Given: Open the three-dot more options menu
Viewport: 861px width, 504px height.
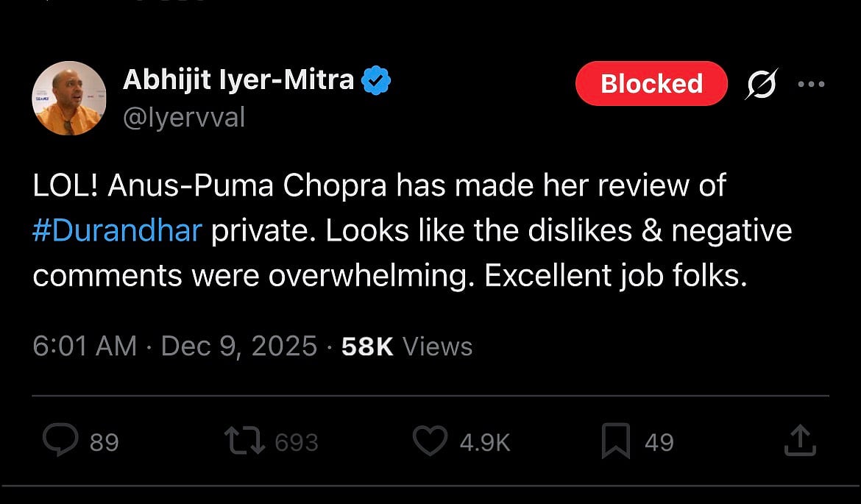Looking at the screenshot, I should tap(811, 85).
